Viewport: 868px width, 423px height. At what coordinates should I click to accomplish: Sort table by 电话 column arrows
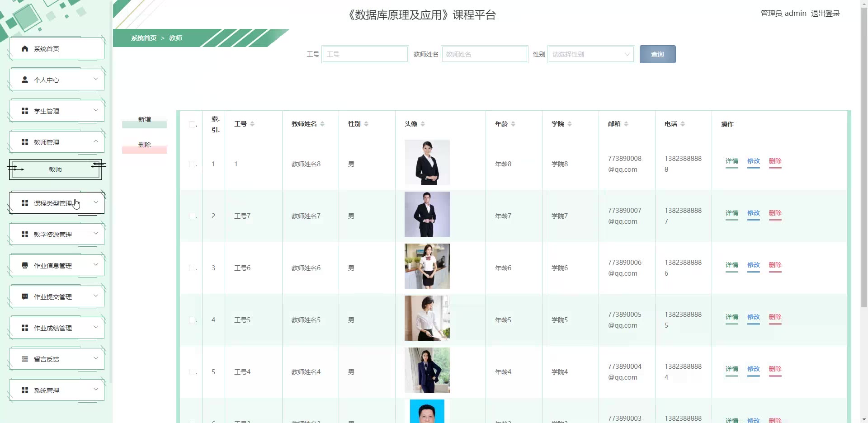683,124
